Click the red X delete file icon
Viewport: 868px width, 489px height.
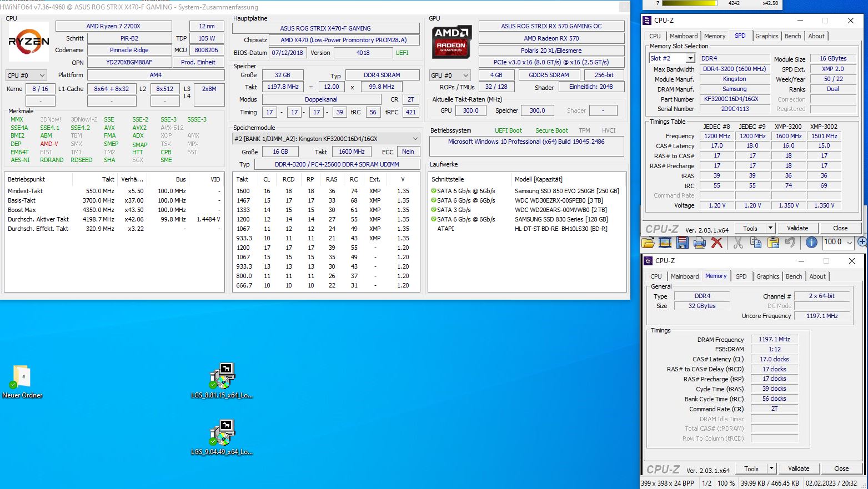point(717,243)
